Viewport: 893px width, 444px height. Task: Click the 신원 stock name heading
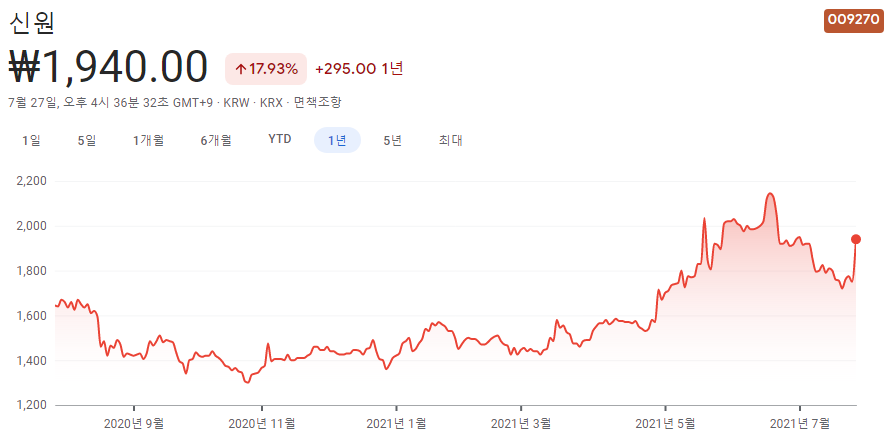(x=32, y=22)
